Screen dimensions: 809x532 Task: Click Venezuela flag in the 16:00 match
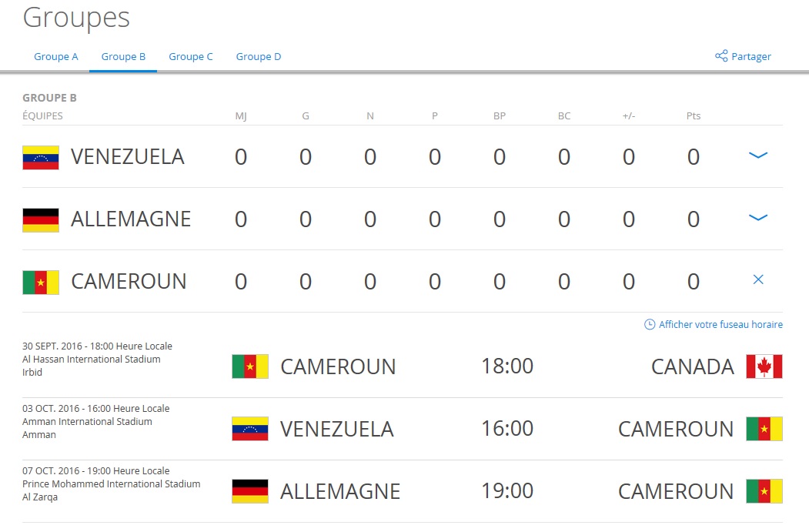pyautogui.click(x=250, y=429)
